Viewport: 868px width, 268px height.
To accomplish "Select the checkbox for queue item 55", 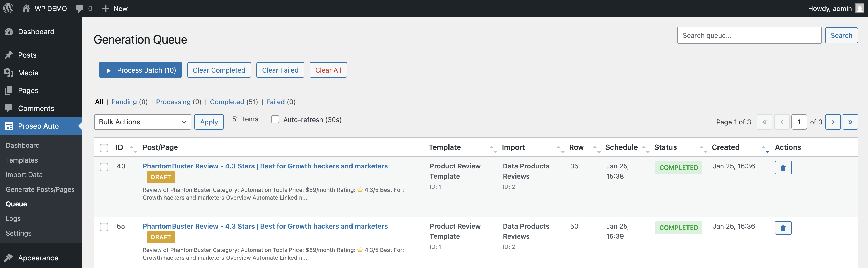I will click(104, 227).
